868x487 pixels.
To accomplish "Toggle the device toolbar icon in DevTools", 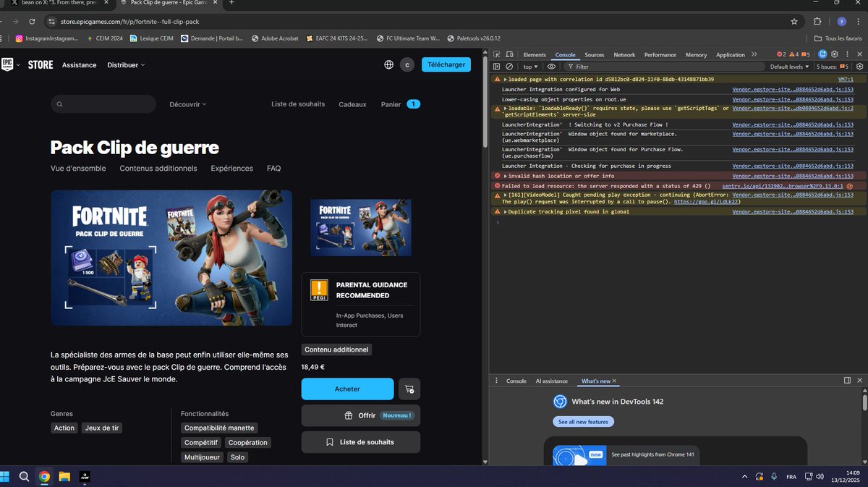I will coord(509,55).
